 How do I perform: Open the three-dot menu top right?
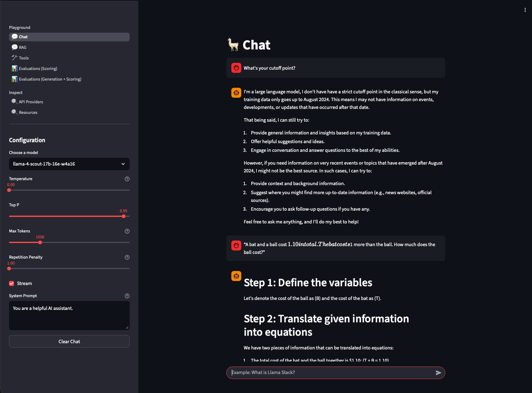pos(525,10)
